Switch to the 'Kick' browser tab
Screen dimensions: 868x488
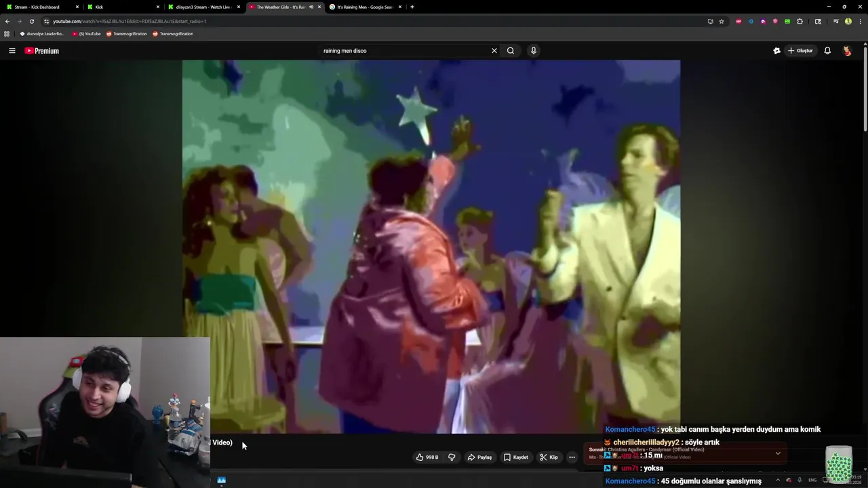coord(121,7)
